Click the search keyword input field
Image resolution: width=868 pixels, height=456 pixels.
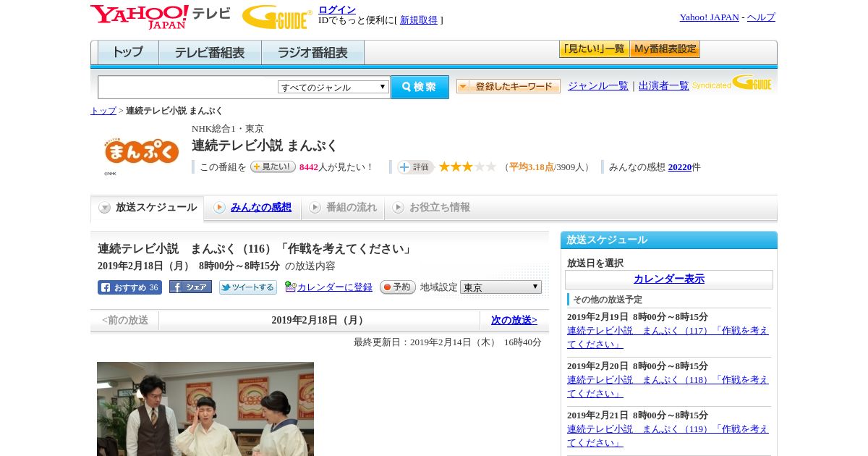187,87
